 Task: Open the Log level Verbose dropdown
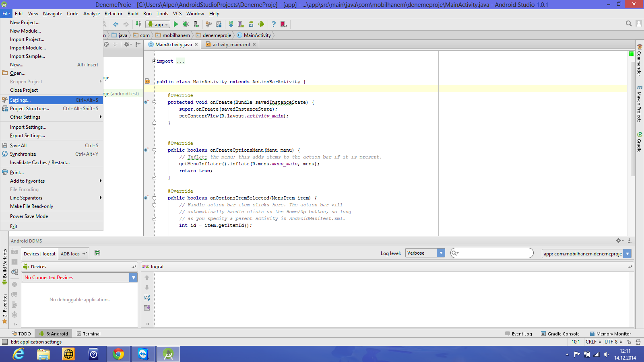point(425,253)
